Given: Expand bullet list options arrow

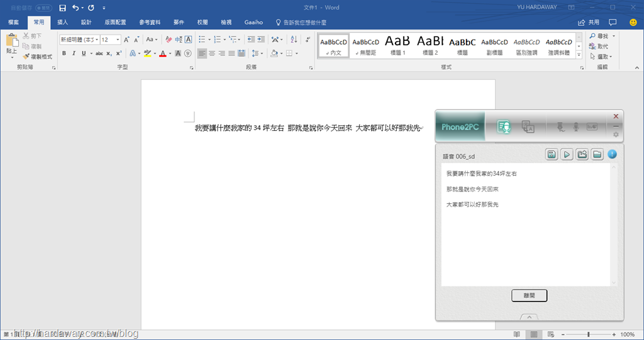Looking at the screenshot, I should [x=209, y=40].
